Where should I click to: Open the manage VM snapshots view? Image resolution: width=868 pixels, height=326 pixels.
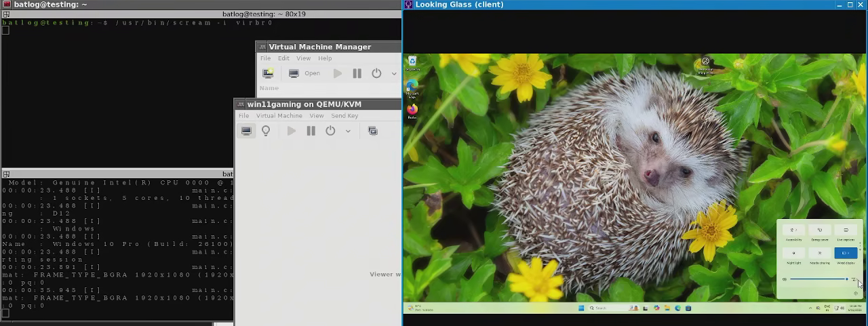pos(373,131)
